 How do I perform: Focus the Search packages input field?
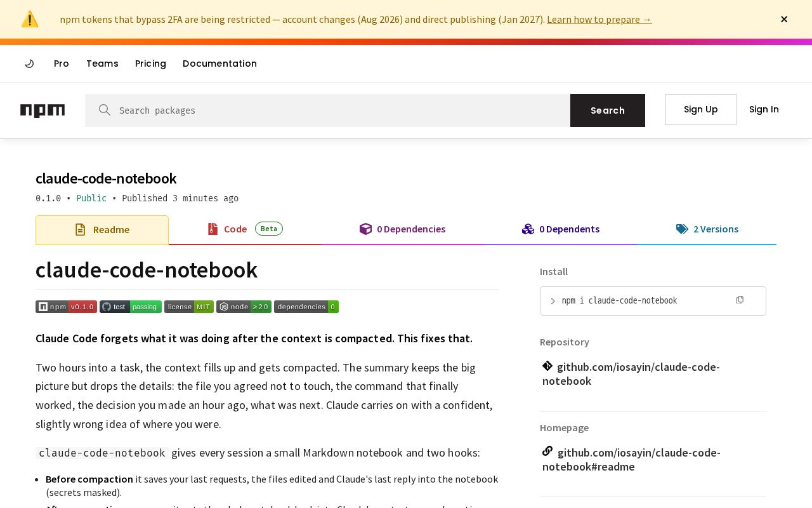point(327,110)
